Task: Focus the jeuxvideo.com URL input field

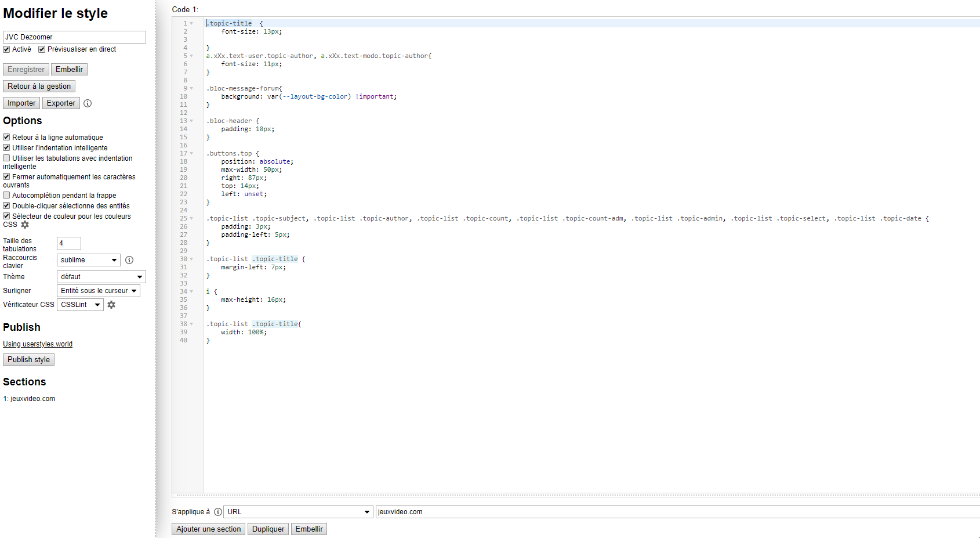Action: coord(677,512)
